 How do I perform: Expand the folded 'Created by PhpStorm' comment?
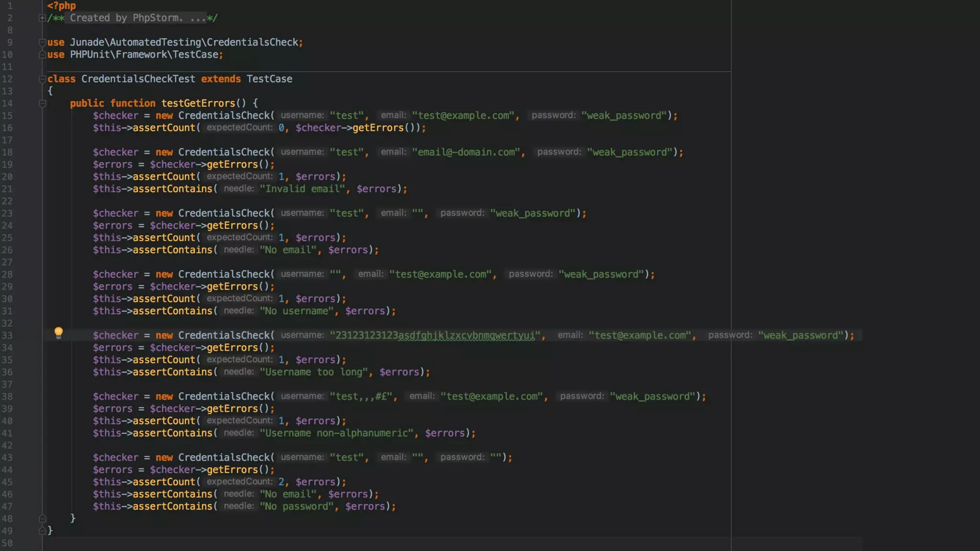tap(42, 18)
